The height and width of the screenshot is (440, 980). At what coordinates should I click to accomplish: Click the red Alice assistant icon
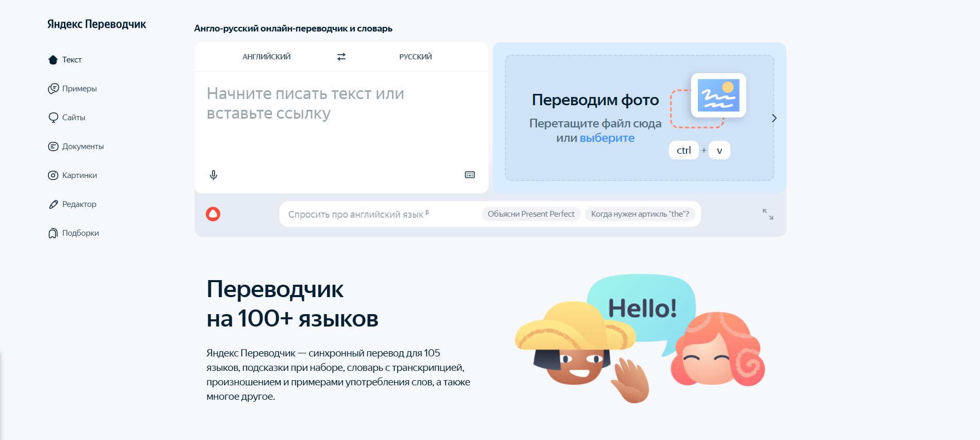pos(213,214)
